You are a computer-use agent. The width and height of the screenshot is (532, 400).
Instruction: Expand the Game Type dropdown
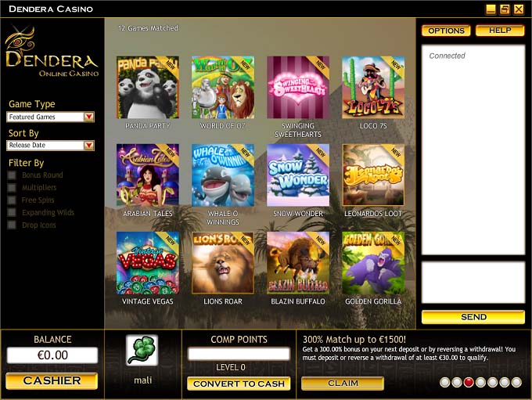89,117
